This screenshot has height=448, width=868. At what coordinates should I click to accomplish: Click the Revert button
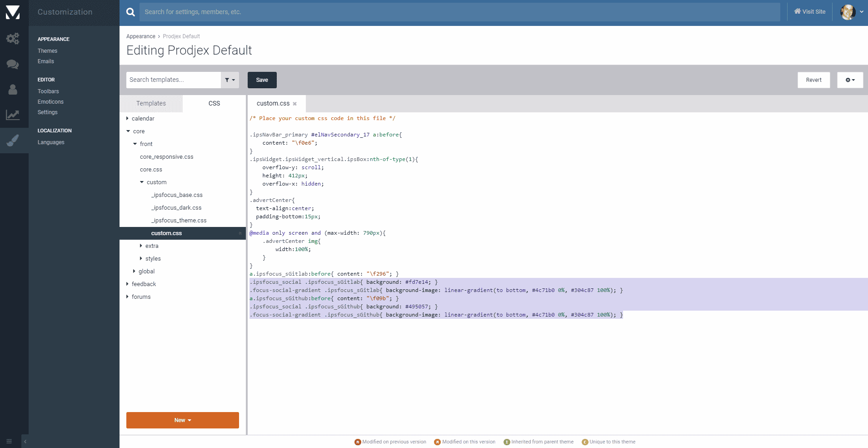813,80
